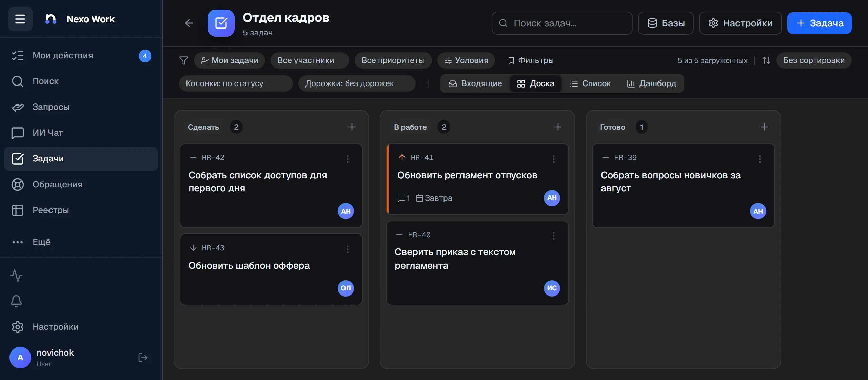Go back with the left arrow

coord(189,23)
